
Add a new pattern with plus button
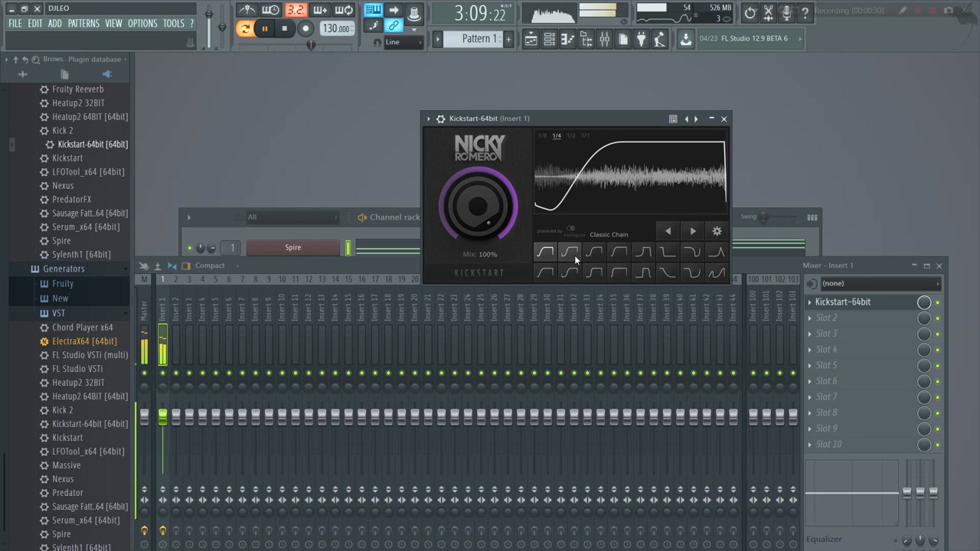pyautogui.click(x=508, y=39)
